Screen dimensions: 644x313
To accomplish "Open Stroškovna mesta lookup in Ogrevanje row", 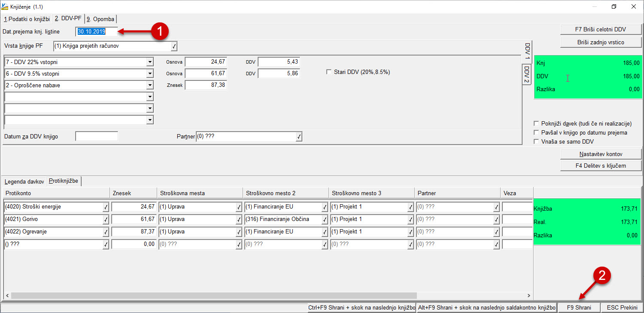I will pos(239,232).
